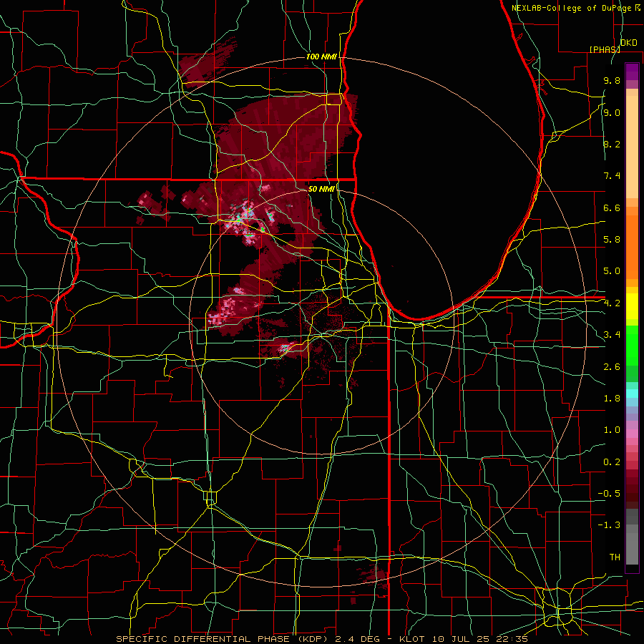Click the 5.0 scale value

[x=612, y=271]
